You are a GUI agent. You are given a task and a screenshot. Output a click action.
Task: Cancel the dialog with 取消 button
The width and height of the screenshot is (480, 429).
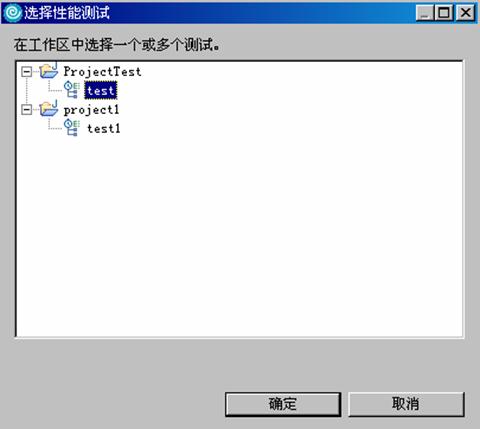pos(406,404)
